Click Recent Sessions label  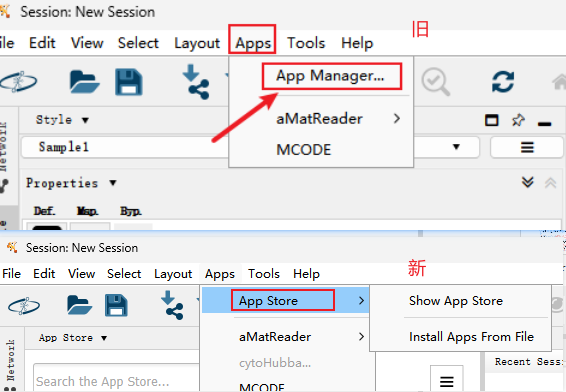click(529, 362)
